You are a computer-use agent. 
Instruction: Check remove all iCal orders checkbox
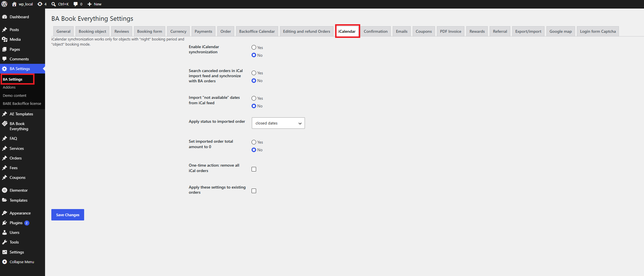tap(254, 169)
